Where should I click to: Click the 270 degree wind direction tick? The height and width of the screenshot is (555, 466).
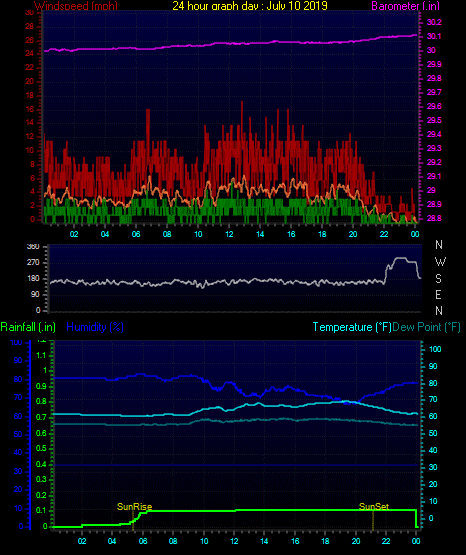[x=33, y=263]
